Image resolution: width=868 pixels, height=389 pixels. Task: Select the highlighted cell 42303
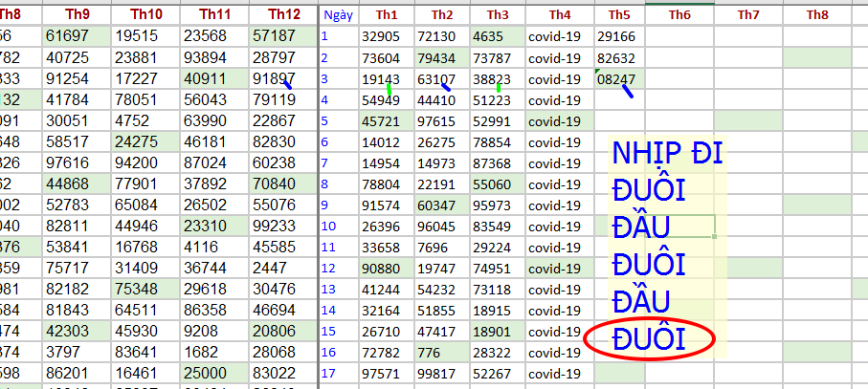(x=77, y=331)
